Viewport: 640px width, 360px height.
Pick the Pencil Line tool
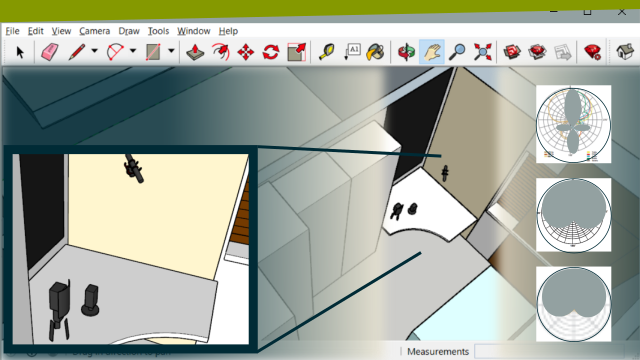(x=77, y=52)
